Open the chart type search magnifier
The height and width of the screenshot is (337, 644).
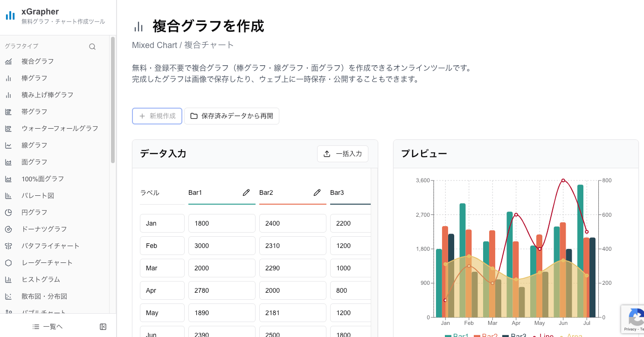point(92,46)
